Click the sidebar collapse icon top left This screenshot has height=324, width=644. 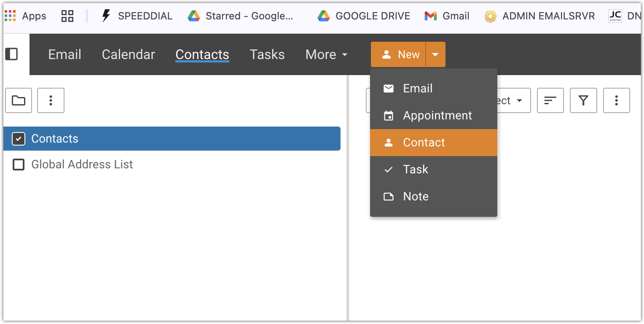point(12,54)
